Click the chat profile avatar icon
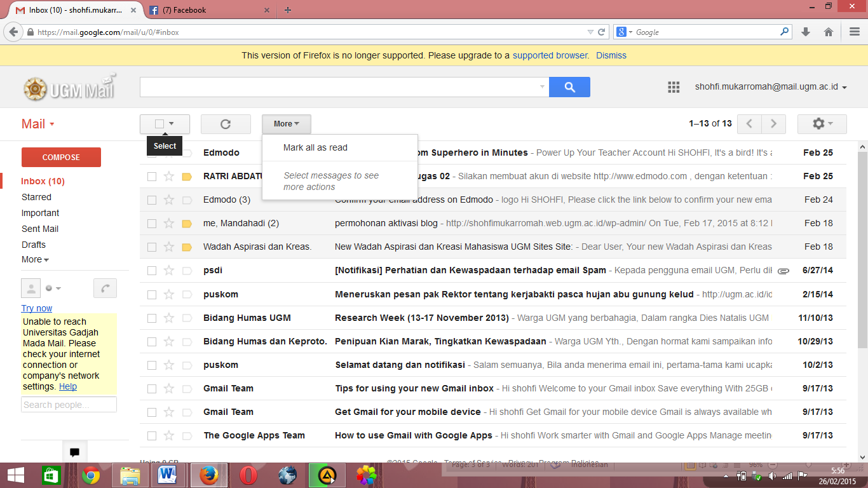 (31, 288)
